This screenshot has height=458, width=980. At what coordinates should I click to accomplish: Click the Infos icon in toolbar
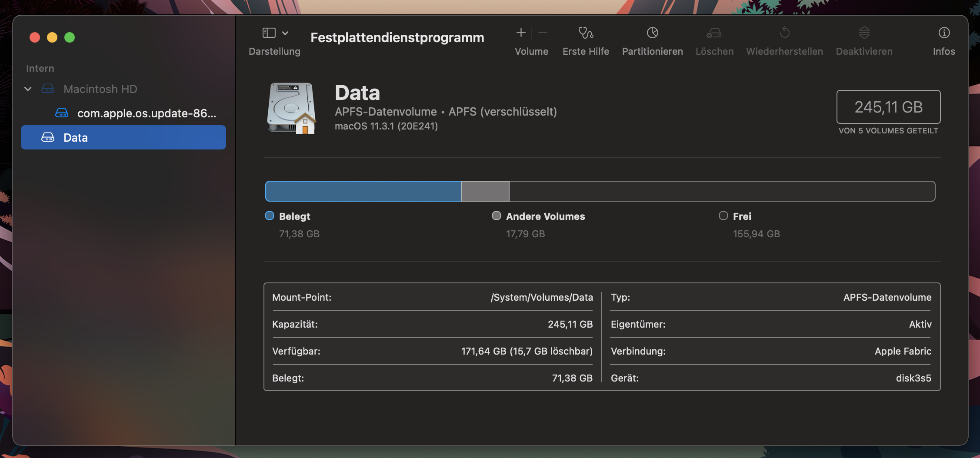click(944, 33)
